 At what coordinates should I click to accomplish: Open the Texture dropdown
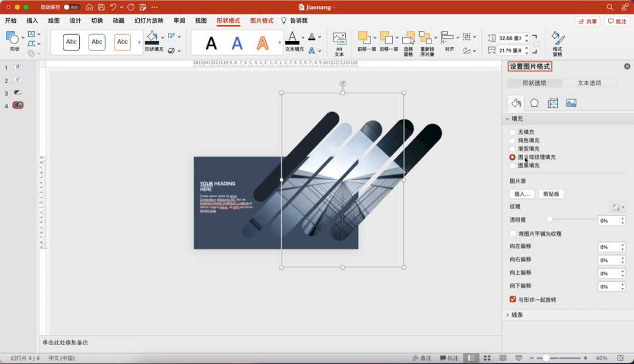pyautogui.click(x=618, y=207)
